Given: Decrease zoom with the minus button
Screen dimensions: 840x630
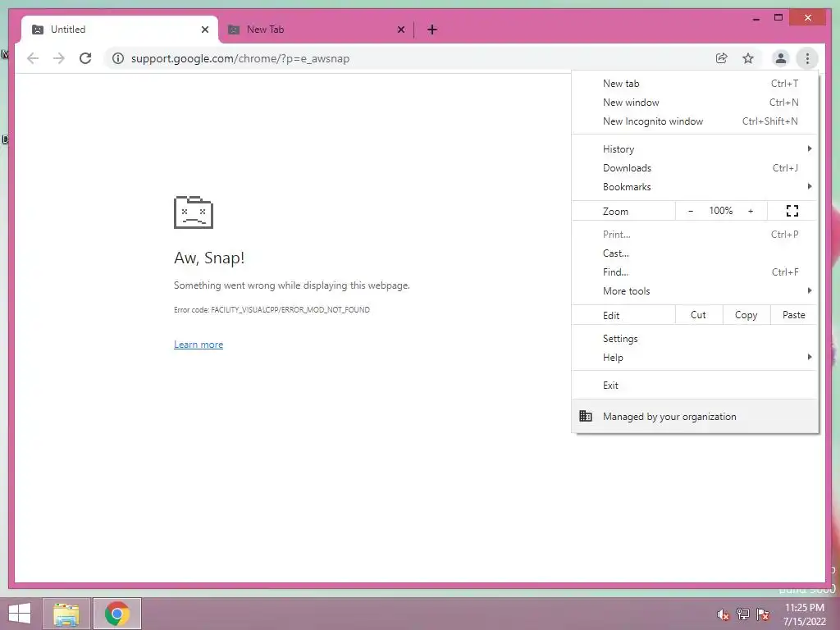Looking at the screenshot, I should (691, 211).
